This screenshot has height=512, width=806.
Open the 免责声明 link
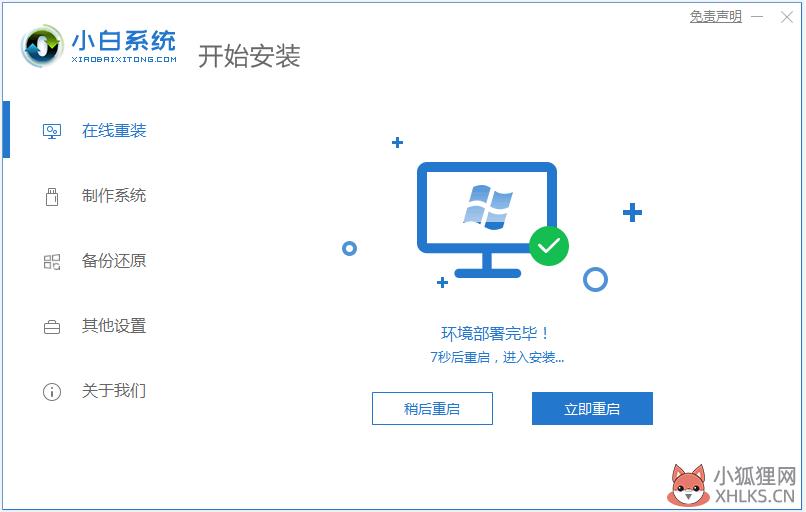[x=716, y=16]
